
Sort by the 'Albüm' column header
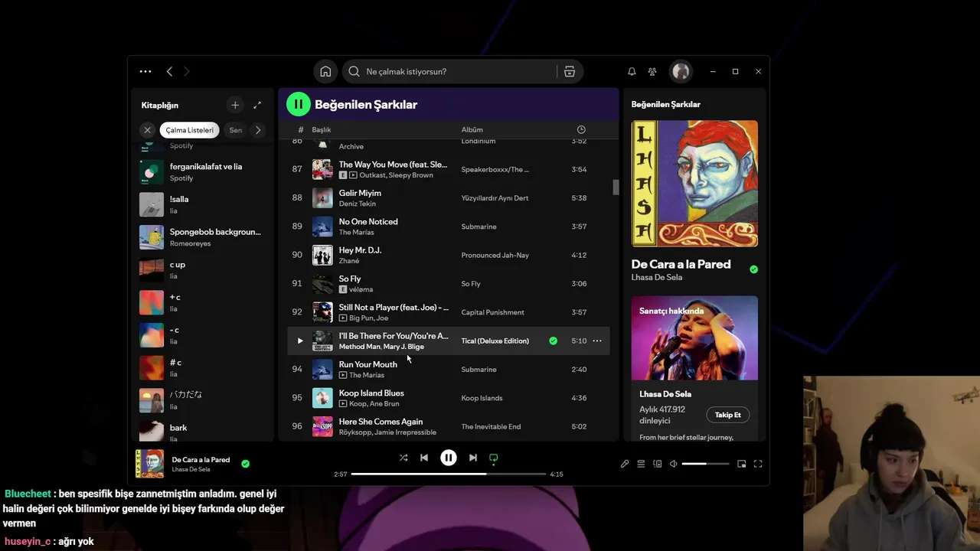pyautogui.click(x=472, y=130)
